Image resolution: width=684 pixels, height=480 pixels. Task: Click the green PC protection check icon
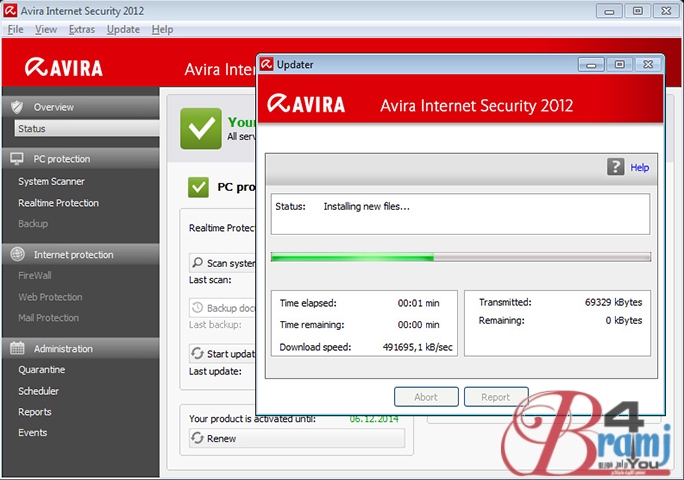(x=198, y=187)
